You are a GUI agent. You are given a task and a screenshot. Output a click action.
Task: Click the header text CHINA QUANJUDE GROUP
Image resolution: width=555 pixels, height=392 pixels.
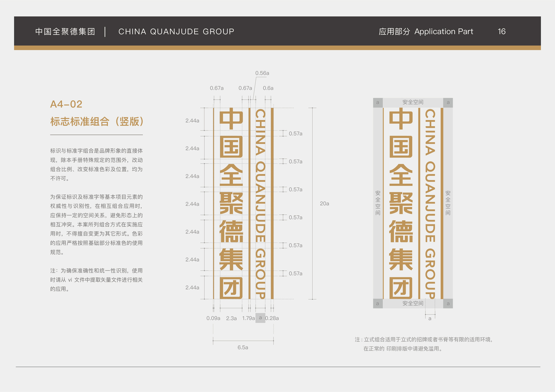coord(176,32)
